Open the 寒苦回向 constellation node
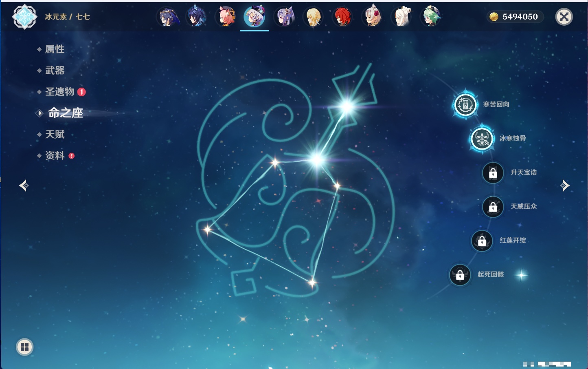Image resolution: width=588 pixels, height=369 pixels. pos(465,105)
